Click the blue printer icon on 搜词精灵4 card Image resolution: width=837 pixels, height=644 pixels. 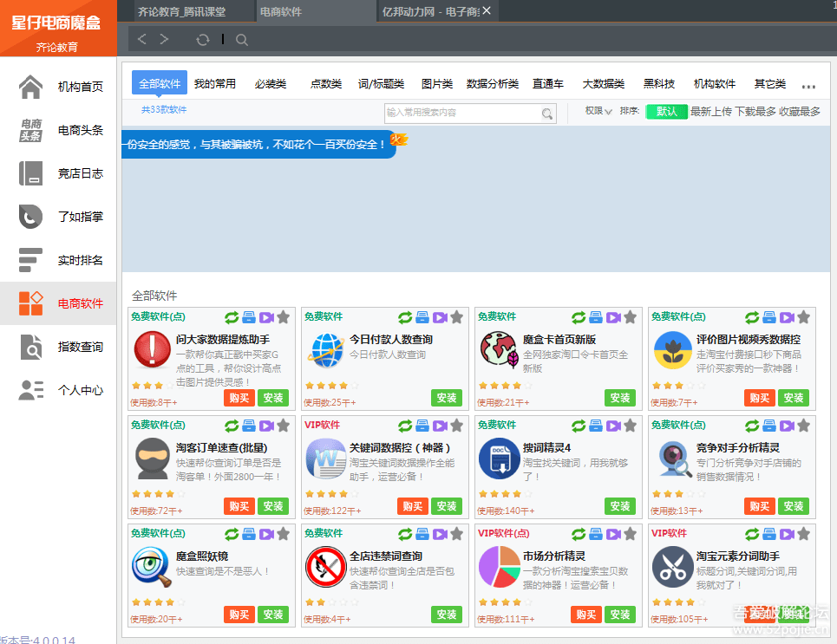596,426
